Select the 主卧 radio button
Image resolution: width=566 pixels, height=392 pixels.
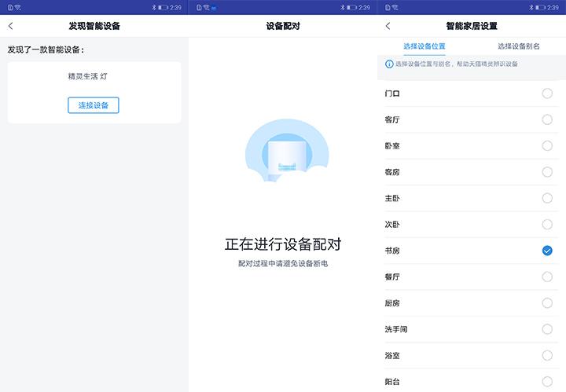click(x=547, y=198)
